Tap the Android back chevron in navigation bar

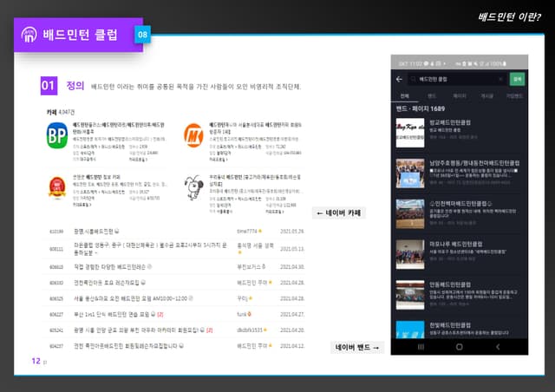coord(498,347)
